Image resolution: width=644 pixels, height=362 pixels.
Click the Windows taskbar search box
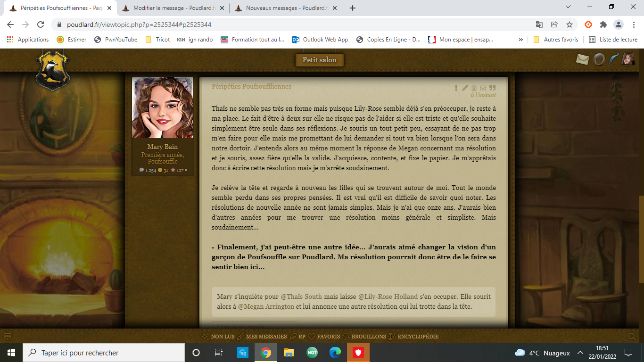point(104,353)
